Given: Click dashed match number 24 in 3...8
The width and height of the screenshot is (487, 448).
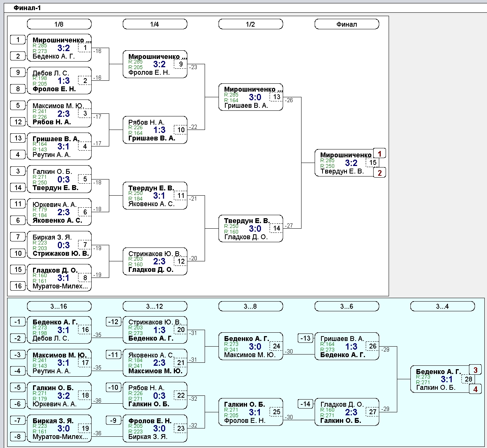Looking at the screenshot, I should 276,346.
